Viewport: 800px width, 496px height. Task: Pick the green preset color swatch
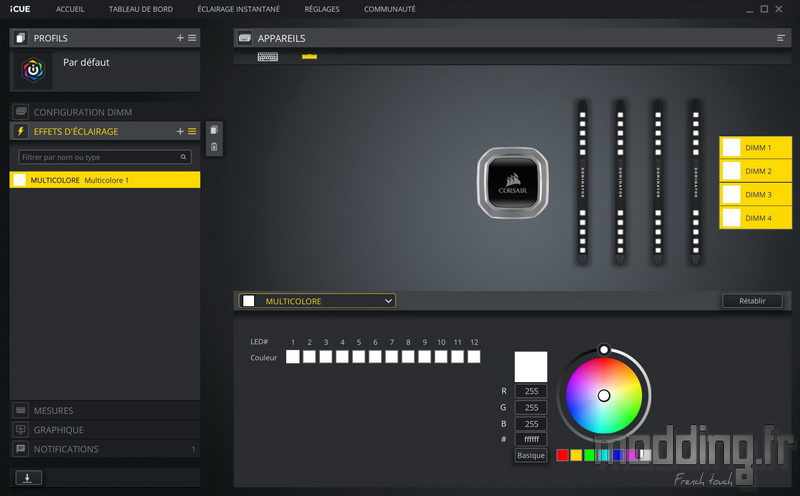[590, 455]
